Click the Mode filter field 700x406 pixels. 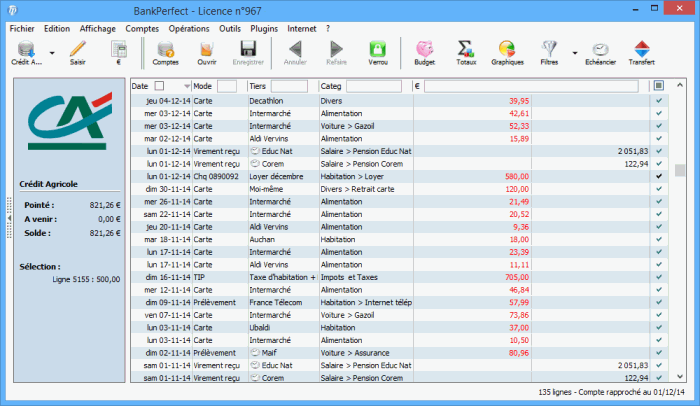click(x=227, y=86)
